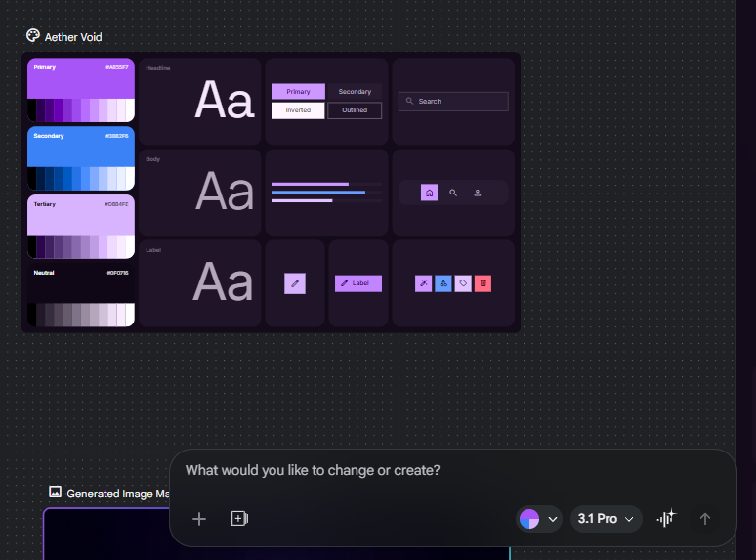Select the Primary purple color card
This screenshot has width=756, height=560.
pyautogui.click(x=81, y=90)
